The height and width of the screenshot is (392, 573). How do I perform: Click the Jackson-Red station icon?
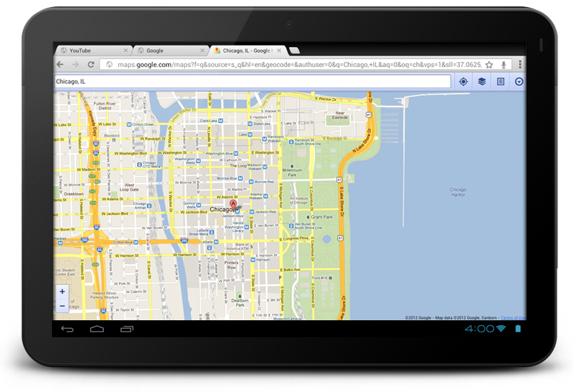pyautogui.click(x=252, y=212)
